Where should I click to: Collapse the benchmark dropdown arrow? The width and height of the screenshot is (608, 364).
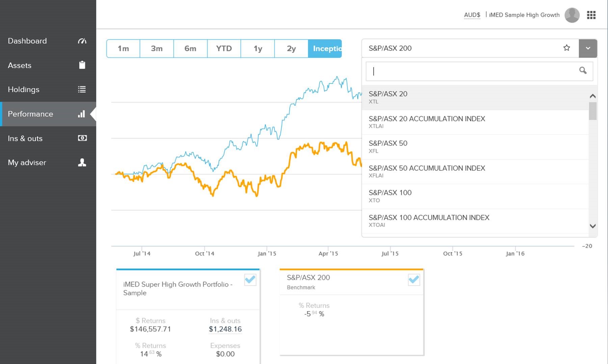pyautogui.click(x=588, y=48)
